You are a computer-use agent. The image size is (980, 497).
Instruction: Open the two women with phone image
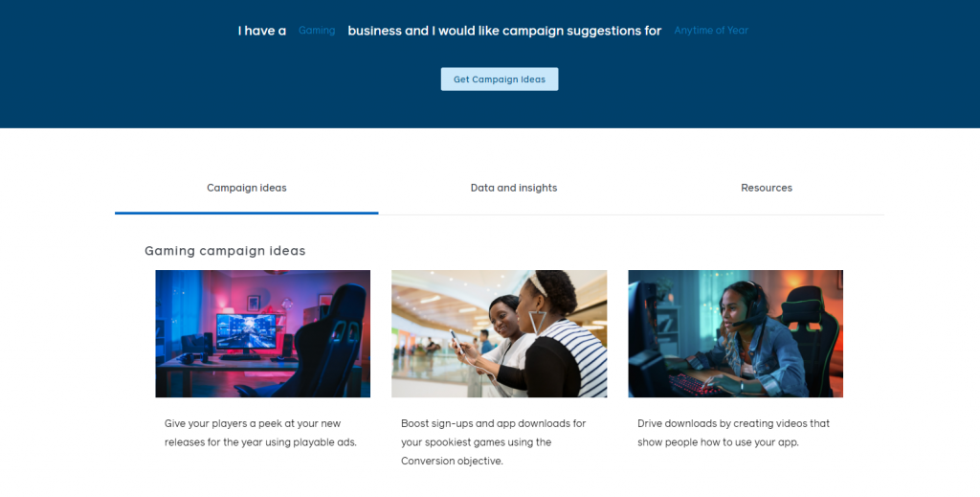pos(499,333)
